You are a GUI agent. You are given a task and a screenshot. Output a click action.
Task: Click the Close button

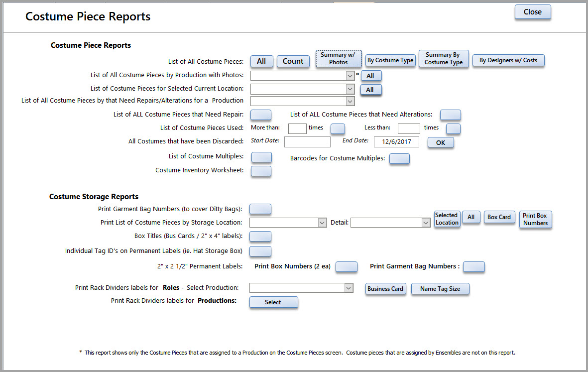pyautogui.click(x=533, y=12)
